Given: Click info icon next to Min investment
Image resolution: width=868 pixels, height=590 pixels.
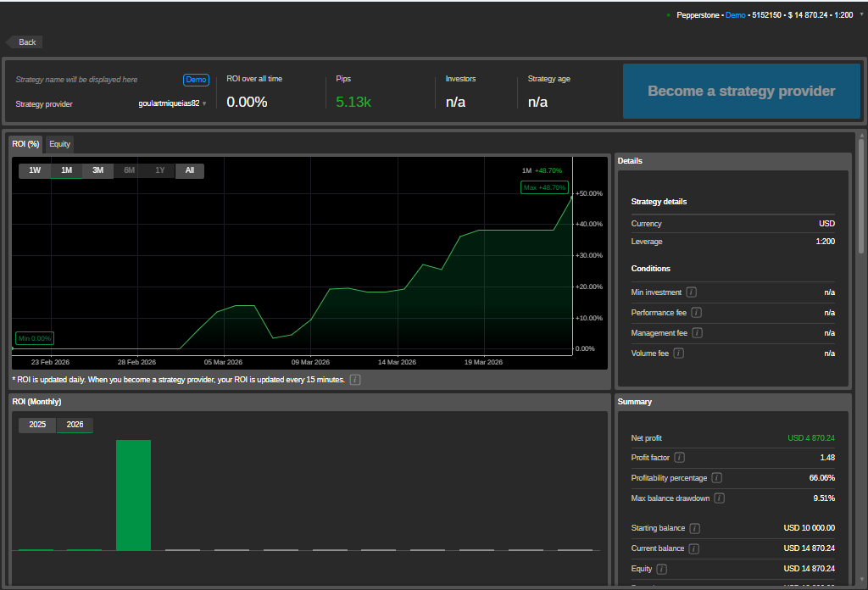Looking at the screenshot, I should click(692, 292).
